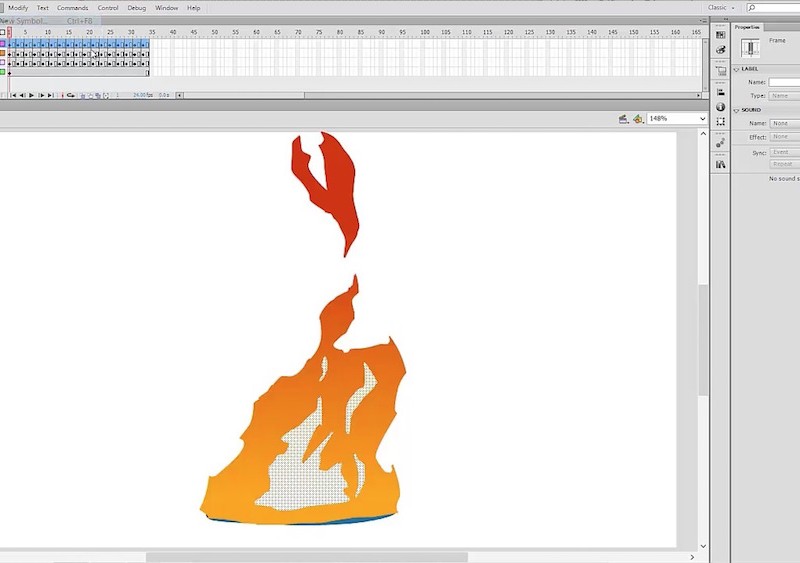Open the Commands menu
800x563 pixels.
(x=72, y=7)
